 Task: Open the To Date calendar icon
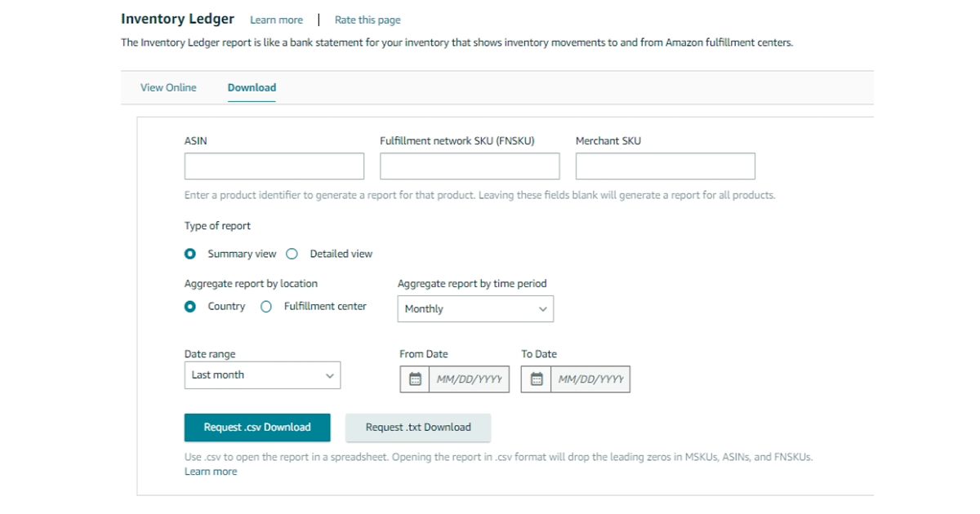[x=537, y=379]
